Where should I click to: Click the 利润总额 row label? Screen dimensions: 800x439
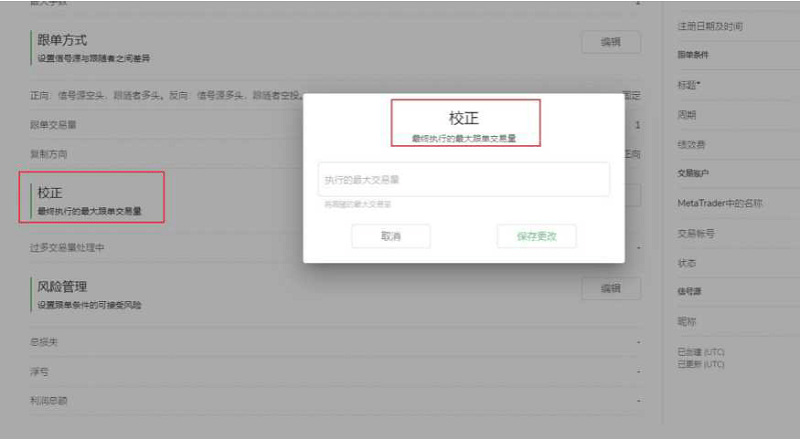coord(48,401)
